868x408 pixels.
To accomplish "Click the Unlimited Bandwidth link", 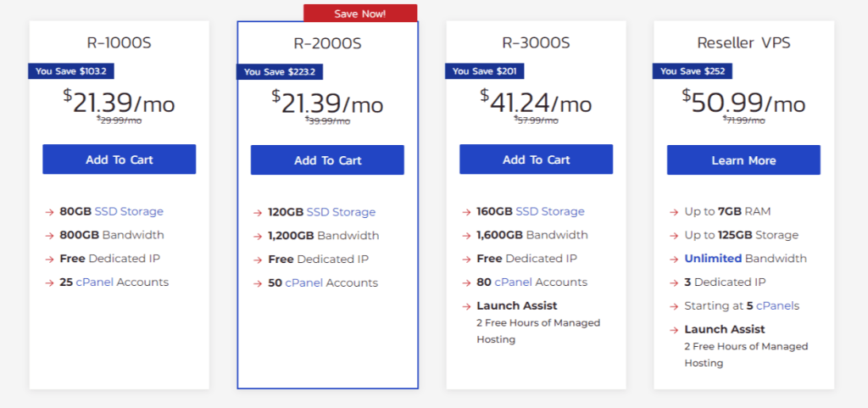I will tap(713, 259).
